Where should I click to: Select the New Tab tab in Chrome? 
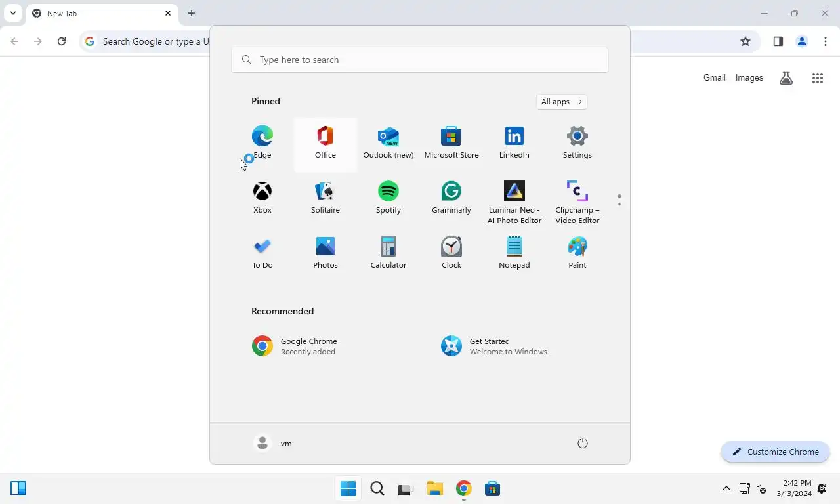102,14
